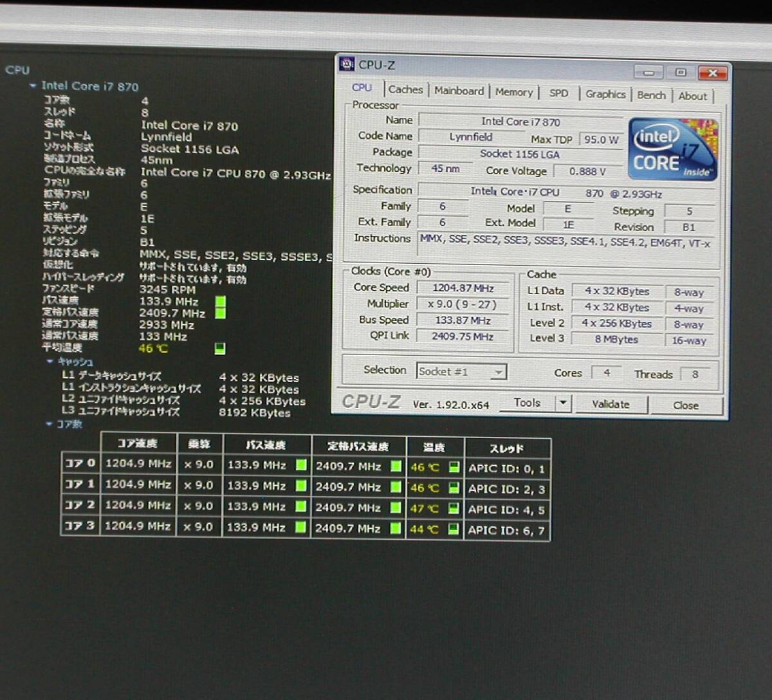Close CPU-Z with the red X button
Screen dimensions: 772x700
point(712,73)
